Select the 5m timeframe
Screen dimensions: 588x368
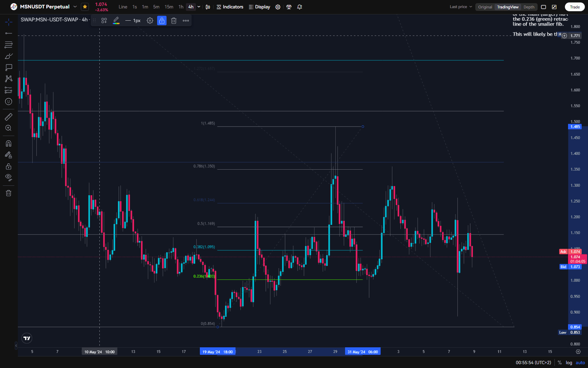pyautogui.click(x=156, y=7)
